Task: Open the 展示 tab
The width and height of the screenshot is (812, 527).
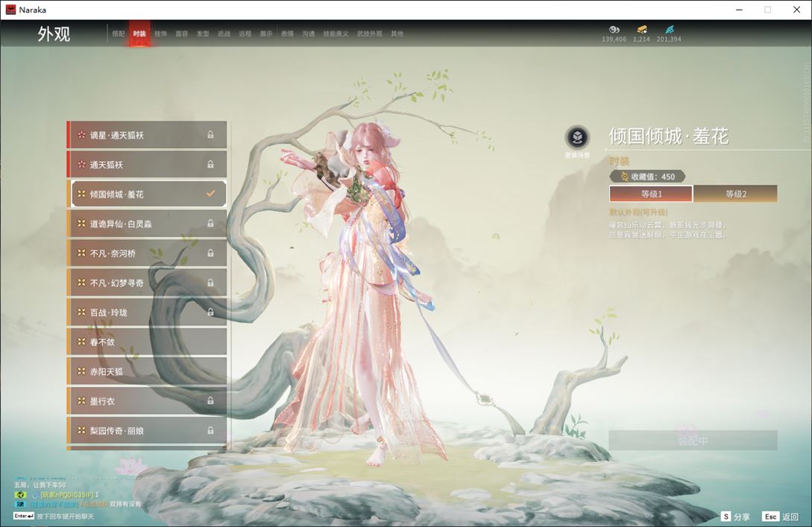Action: pyautogui.click(x=266, y=34)
